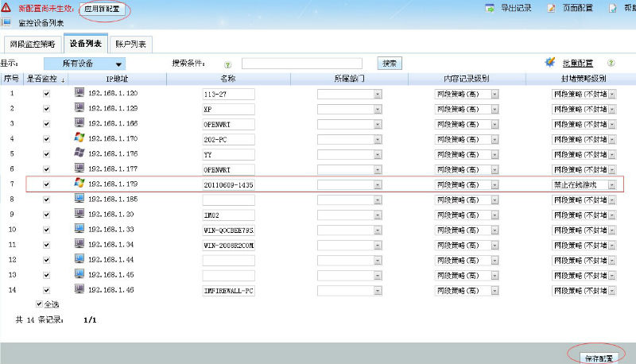Click the page configuration icon
Image resolution: width=636 pixels, height=364 pixels.
[550, 8]
